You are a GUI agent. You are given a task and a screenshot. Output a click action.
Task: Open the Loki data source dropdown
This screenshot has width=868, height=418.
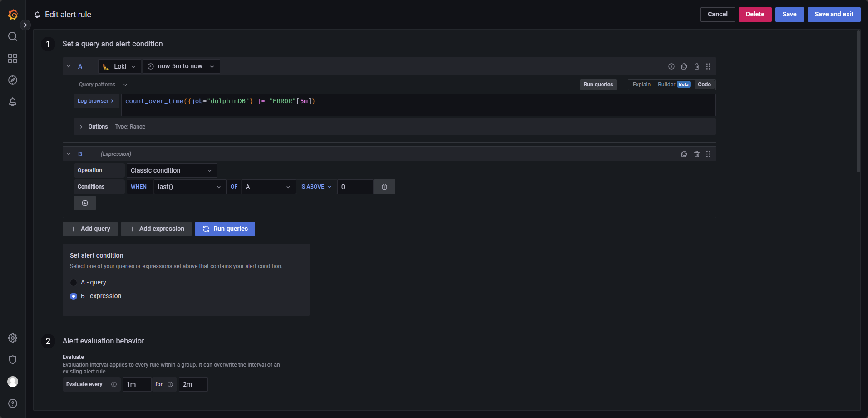pyautogui.click(x=119, y=66)
